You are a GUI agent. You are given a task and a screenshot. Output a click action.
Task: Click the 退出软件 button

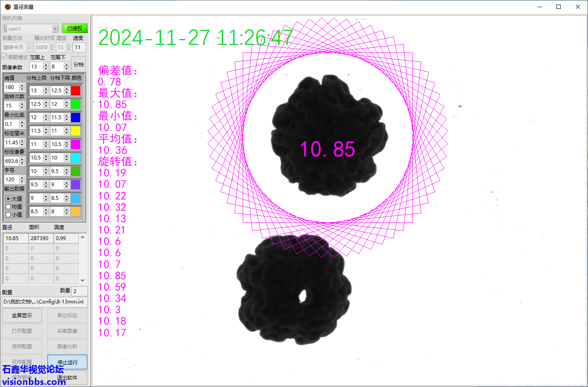click(67, 378)
